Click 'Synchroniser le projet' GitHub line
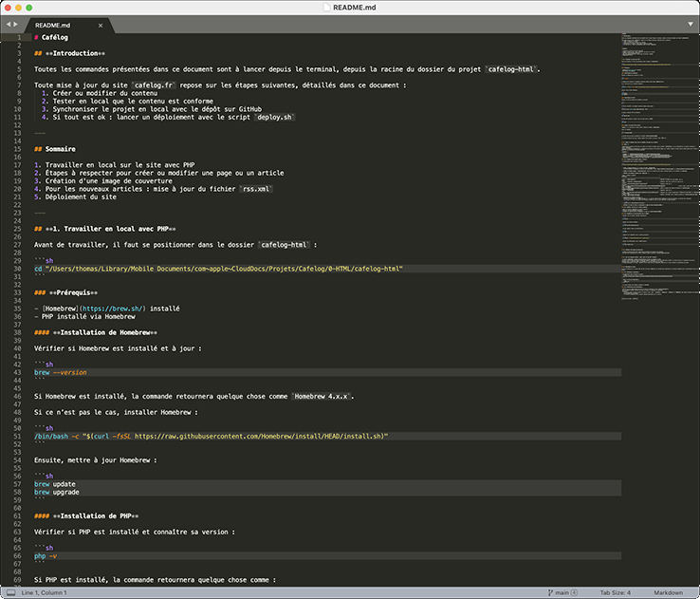 152,109
